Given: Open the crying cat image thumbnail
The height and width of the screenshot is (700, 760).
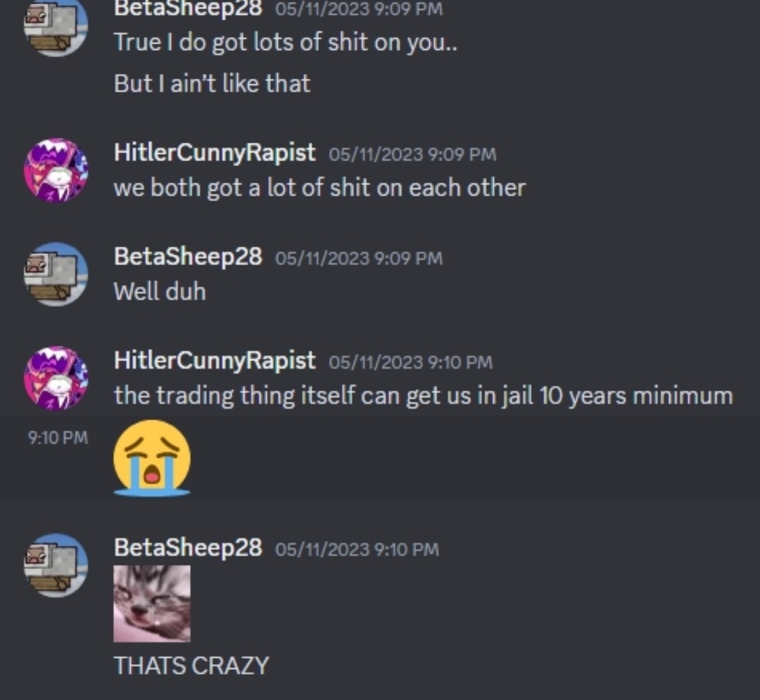Looking at the screenshot, I should [152, 604].
